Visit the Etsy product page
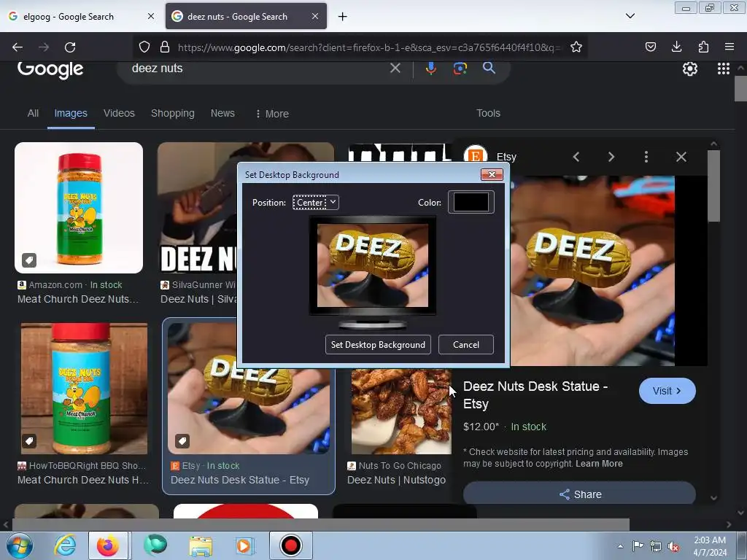 coord(667,391)
